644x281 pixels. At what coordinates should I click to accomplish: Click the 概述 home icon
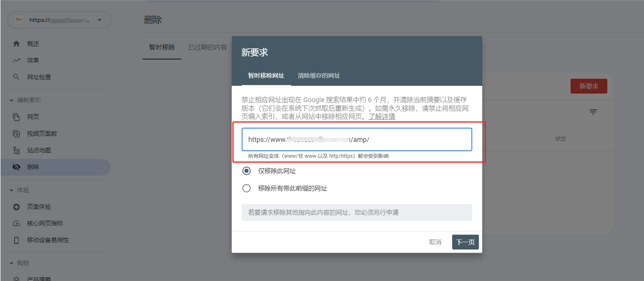point(17,44)
